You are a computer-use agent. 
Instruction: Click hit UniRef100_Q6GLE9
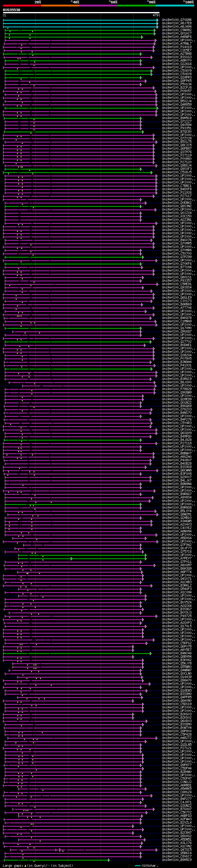(x=177, y=298)
